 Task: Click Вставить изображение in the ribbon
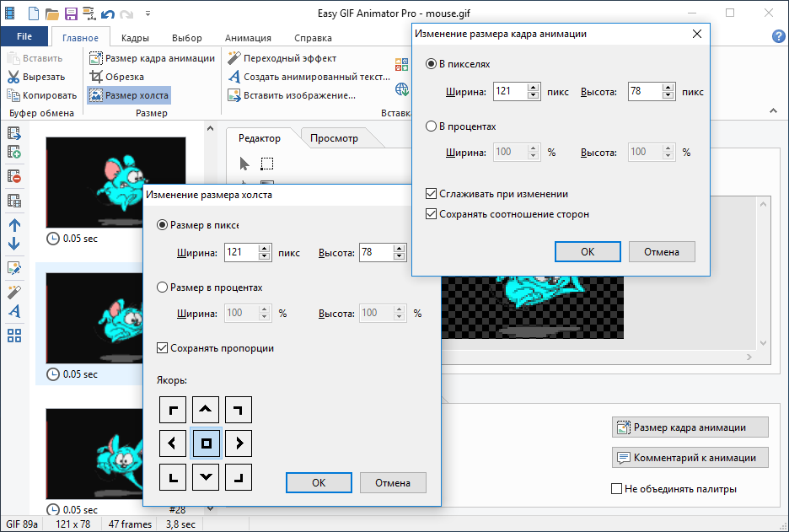[x=292, y=95]
